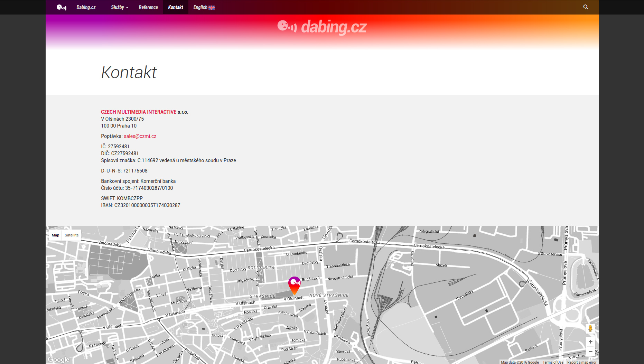The image size is (644, 364).
Task: Zoom in the map with plus button
Action: (590, 342)
